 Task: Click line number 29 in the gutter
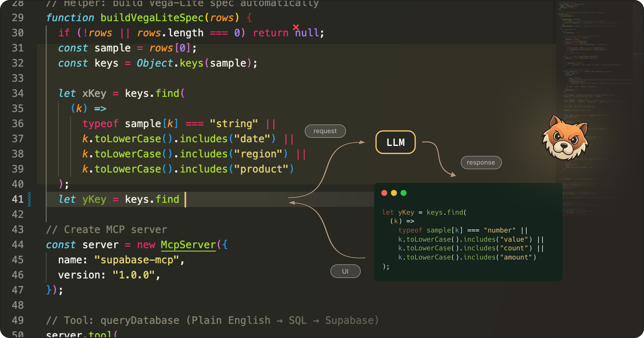click(18, 18)
